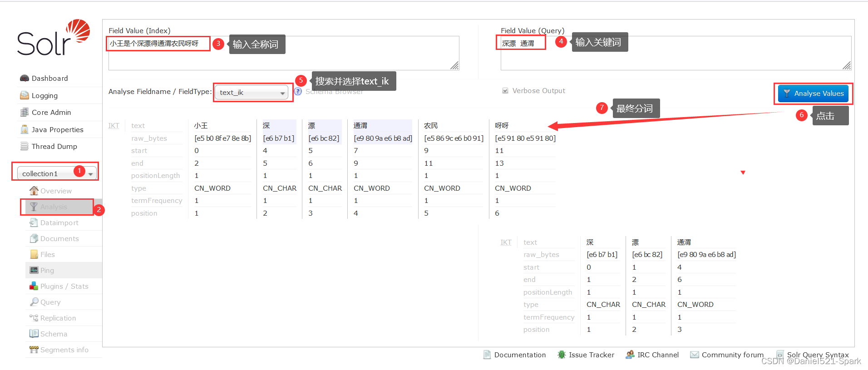The width and height of the screenshot is (868, 370).
Task: Click the Analyse Values button
Action: point(813,94)
